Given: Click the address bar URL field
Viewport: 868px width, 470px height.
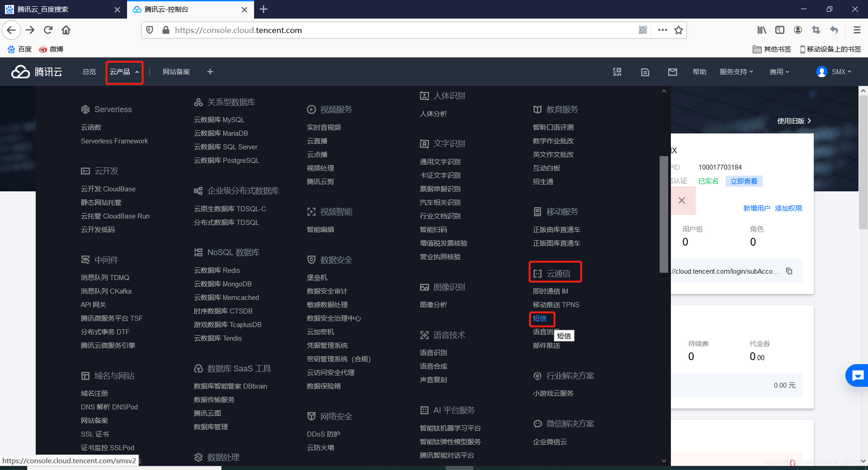Looking at the screenshot, I should click(402, 30).
